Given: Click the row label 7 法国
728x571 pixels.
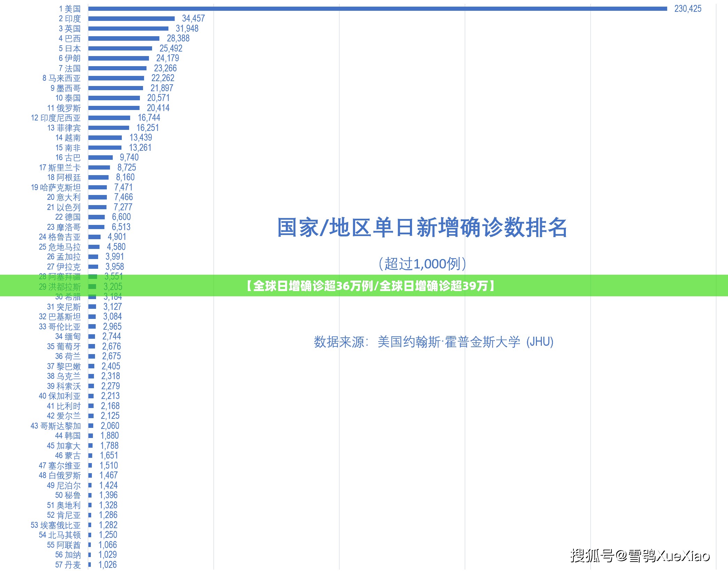Looking at the screenshot, I should click(x=70, y=68).
